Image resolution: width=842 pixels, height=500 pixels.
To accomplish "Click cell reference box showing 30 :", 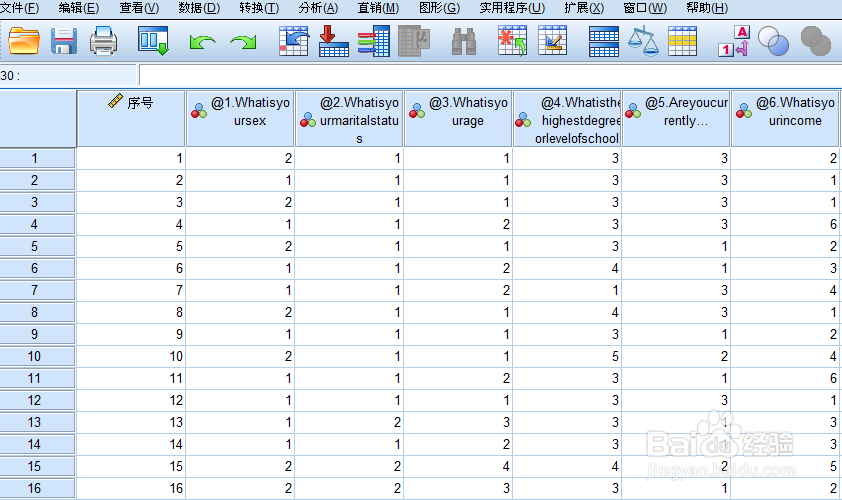I will coord(68,75).
